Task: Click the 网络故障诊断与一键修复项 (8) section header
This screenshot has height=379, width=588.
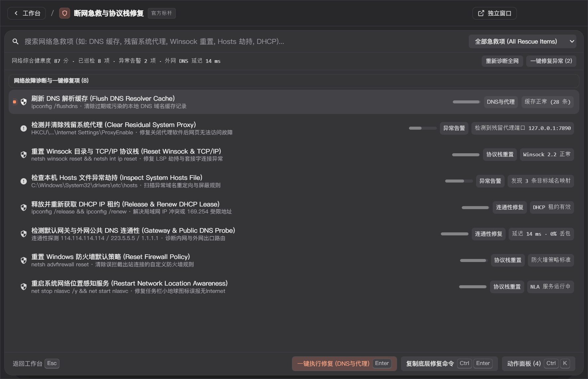Action: pyautogui.click(x=294, y=81)
